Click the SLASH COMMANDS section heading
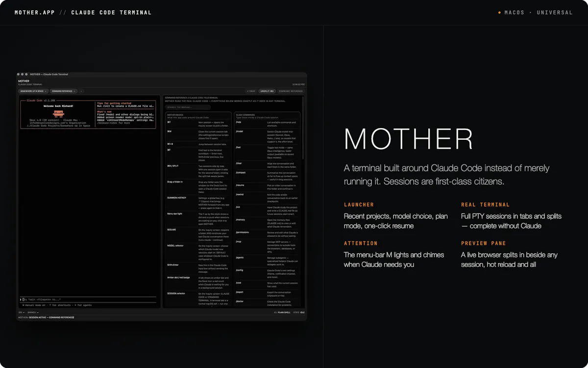Screen dimensions: 588x368 246,115
